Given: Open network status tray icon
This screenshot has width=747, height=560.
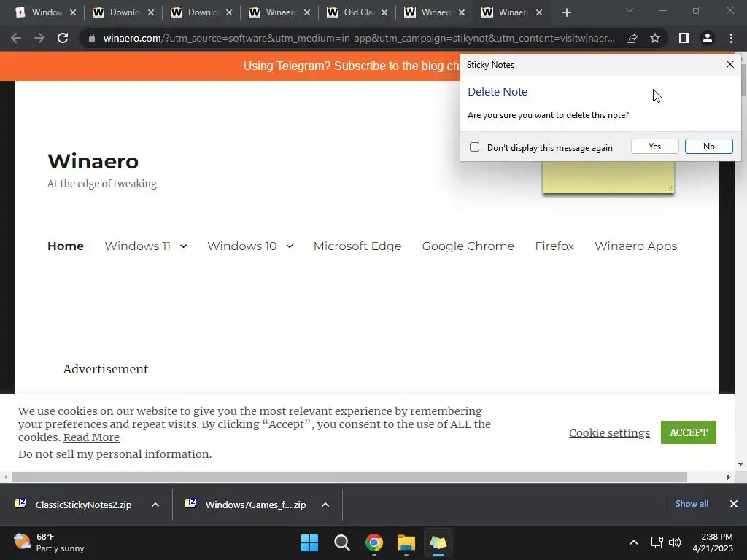Looking at the screenshot, I should [657, 542].
